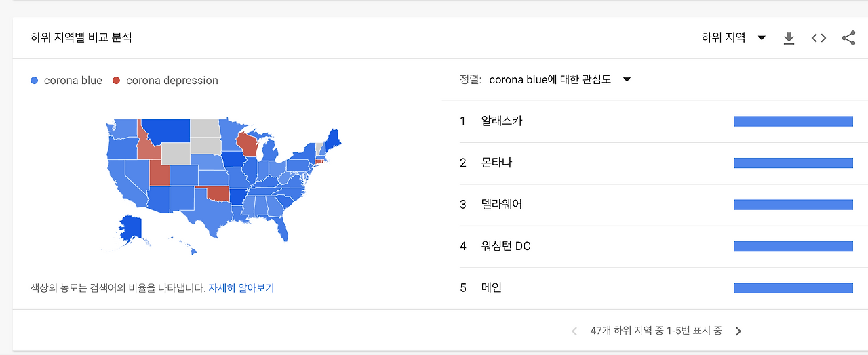Click the blue corona blue legend dot

point(35,81)
